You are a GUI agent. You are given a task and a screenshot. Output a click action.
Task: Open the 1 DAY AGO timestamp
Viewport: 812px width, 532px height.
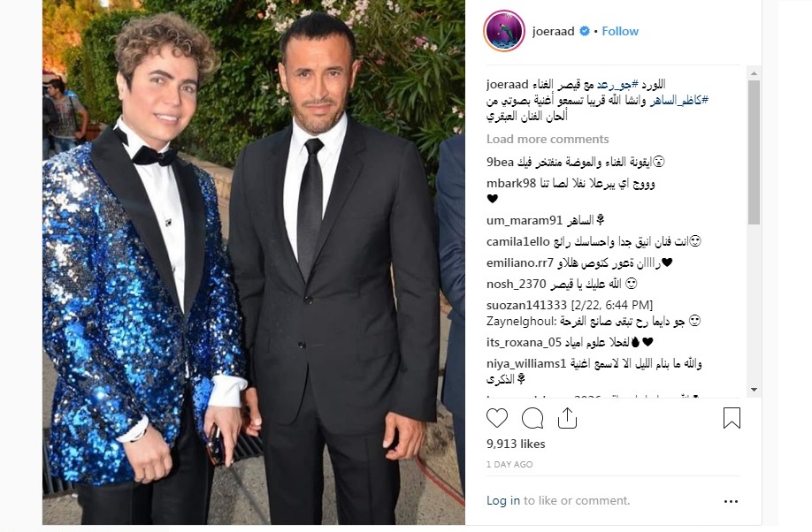(509, 464)
